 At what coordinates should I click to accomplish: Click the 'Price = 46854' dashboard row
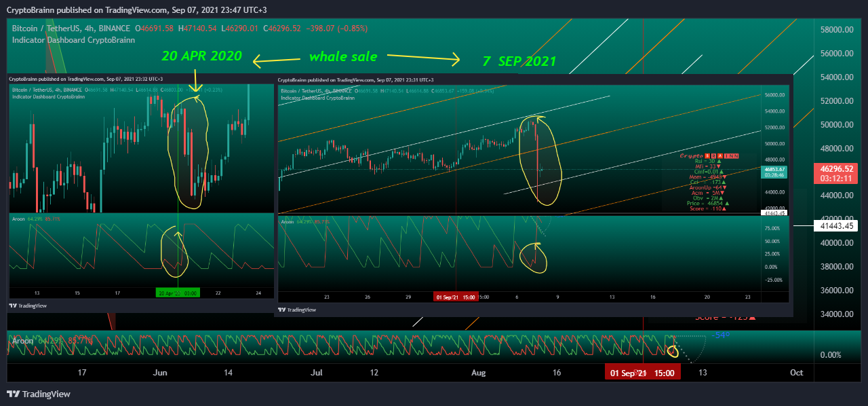[x=708, y=204]
